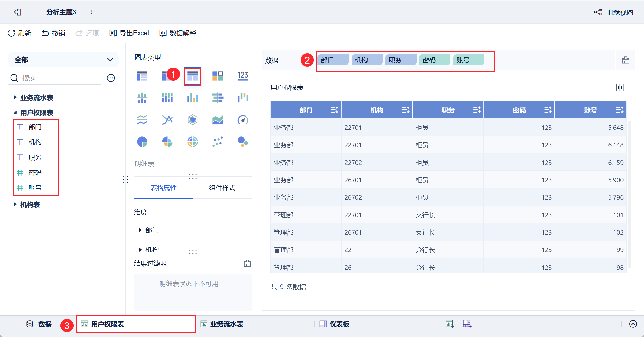The width and height of the screenshot is (644, 337).
Task: Click the column settings icon beside the 用户权限表 title
Action: pyautogui.click(x=620, y=88)
